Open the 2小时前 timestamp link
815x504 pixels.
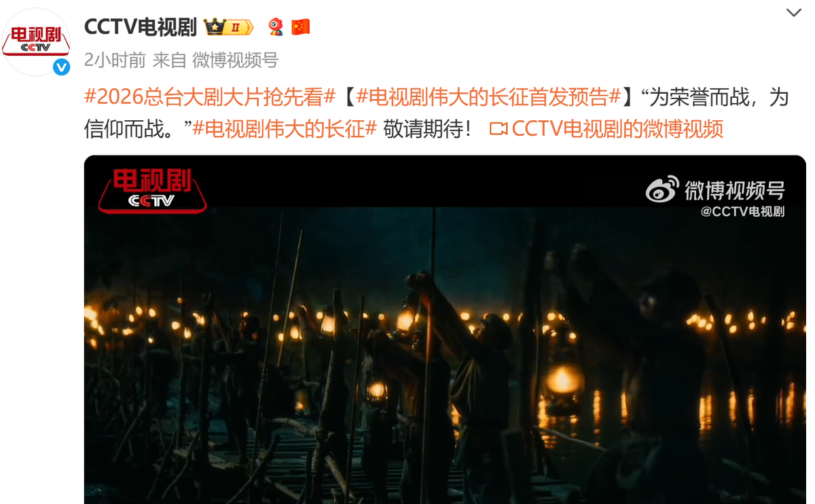(x=115, y=60)
